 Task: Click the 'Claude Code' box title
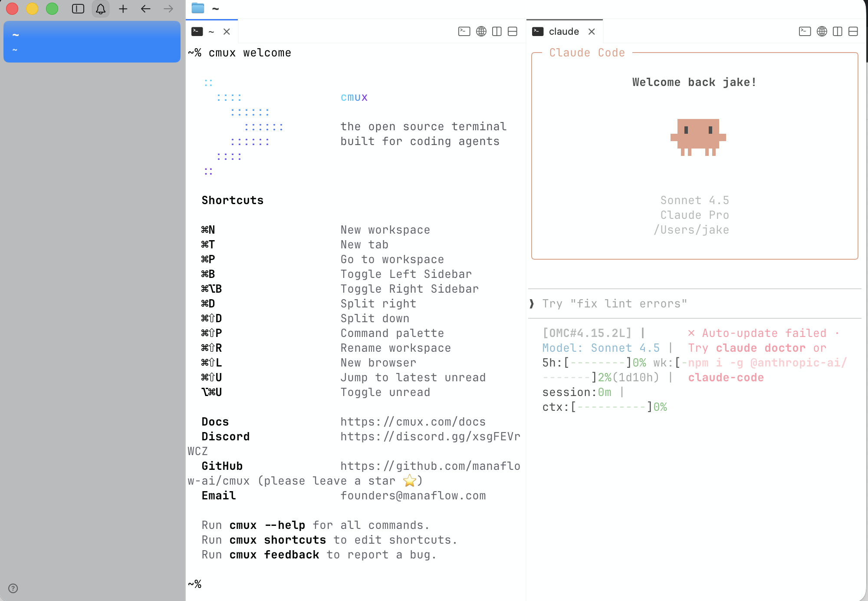(x=587, y=53)
